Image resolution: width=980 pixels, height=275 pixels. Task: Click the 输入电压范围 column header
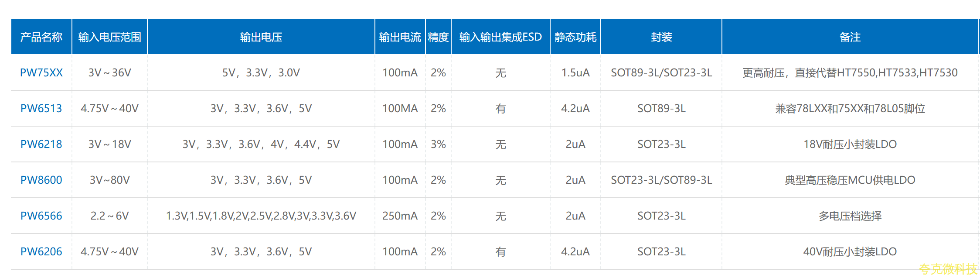click(x=109, y=37)
